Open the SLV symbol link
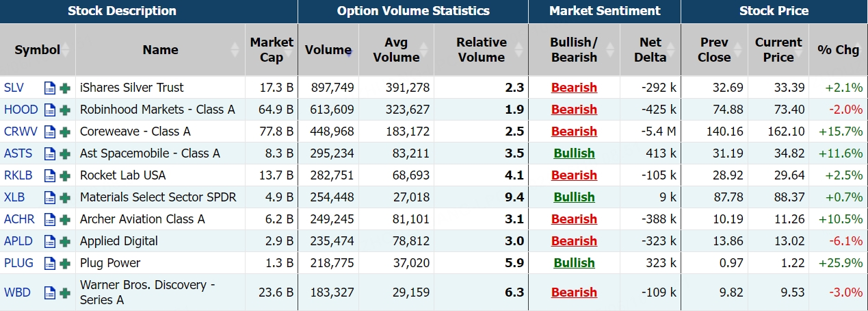868x311 pixels. point(13,88)
